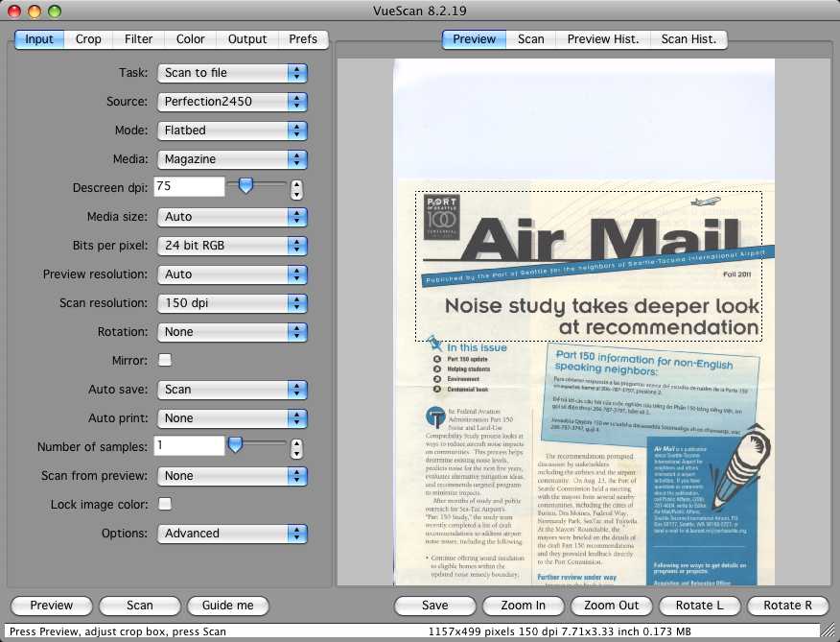This screenshot has height=642, width=840.
Task: Click the window resize grip icon
Action: point(828,630)
